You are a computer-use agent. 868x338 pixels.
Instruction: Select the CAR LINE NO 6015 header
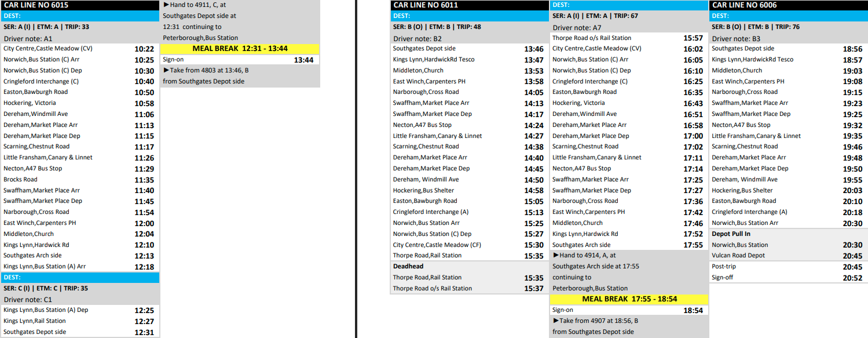pyautogui.click(x=80, y=5)
